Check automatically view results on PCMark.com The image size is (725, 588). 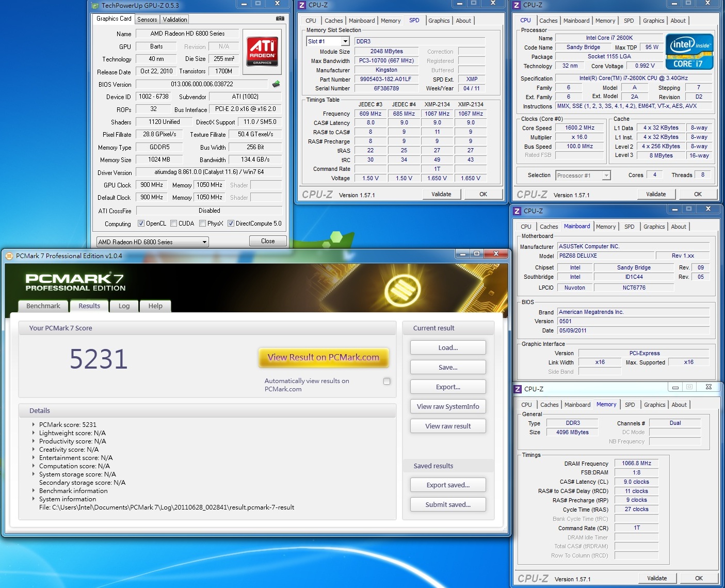click(x=387, y=381)
